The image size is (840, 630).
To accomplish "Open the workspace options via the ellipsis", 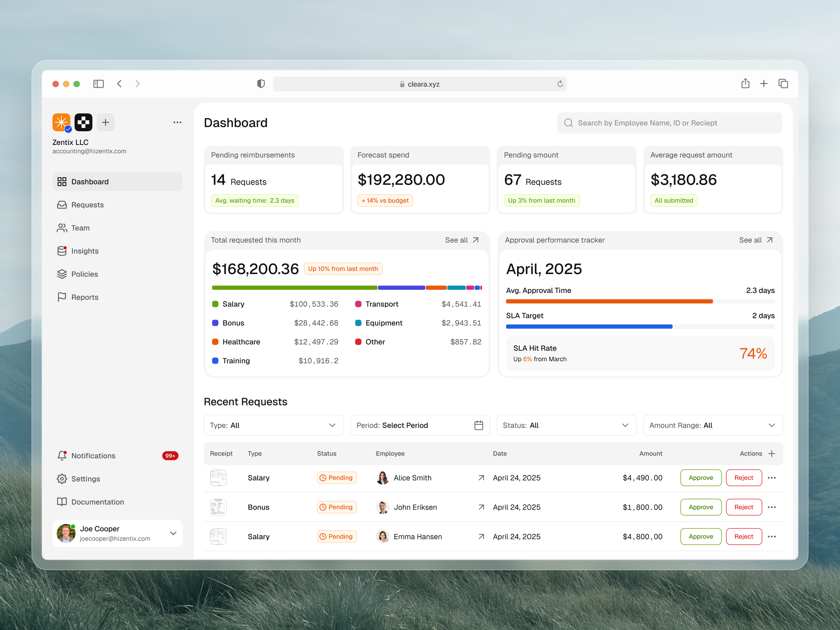I will coord(177,122).
